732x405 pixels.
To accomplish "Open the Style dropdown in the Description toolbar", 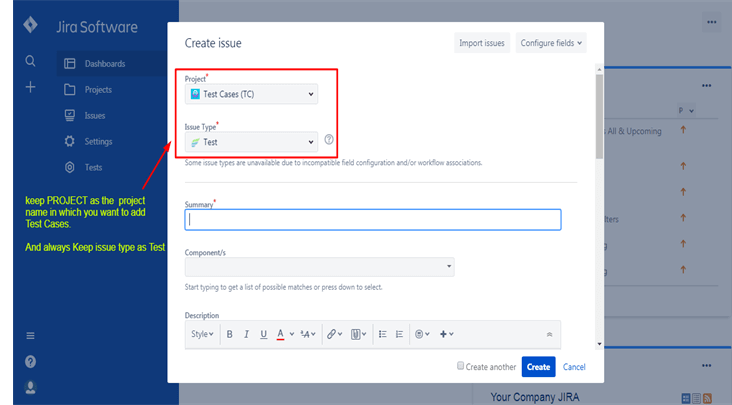I will pyautogui.click(x=202, y=334).
